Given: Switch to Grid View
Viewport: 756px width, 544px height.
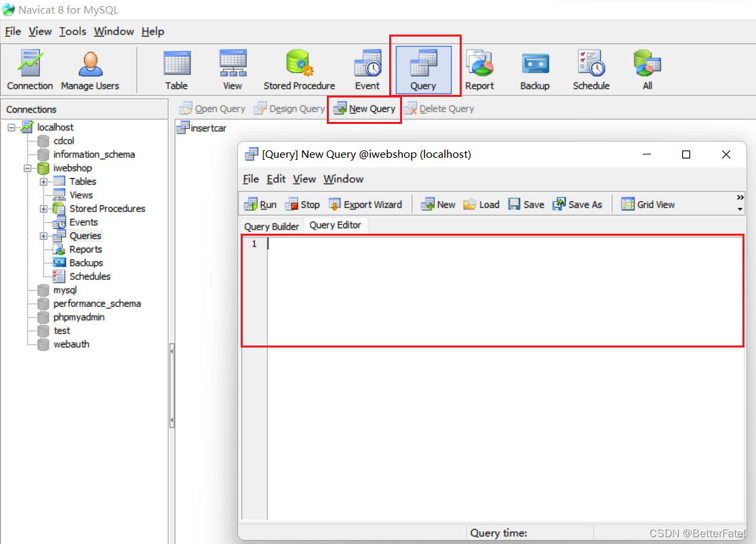Looking at the screenshot, I should click(x=648, y=205).
